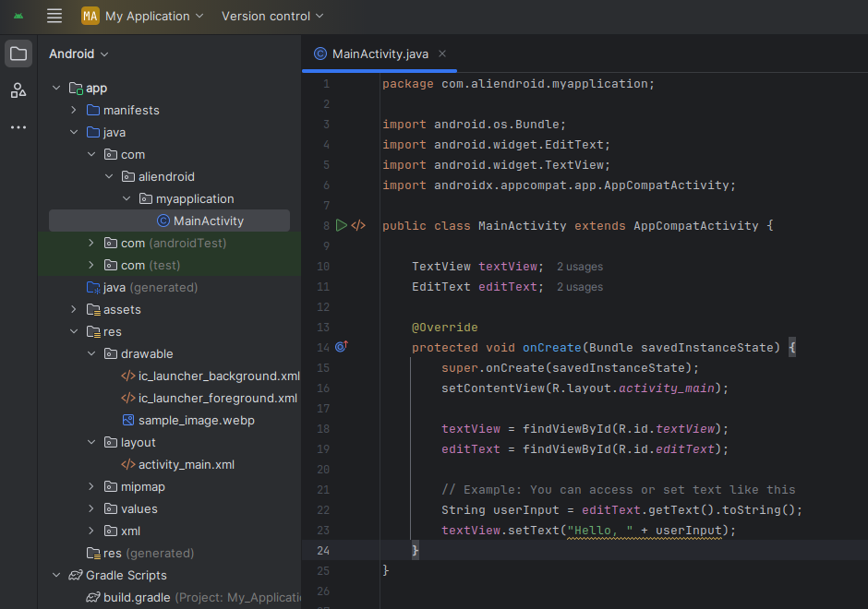Click the "Hello, " string literal on line 23

pos(600,531)
